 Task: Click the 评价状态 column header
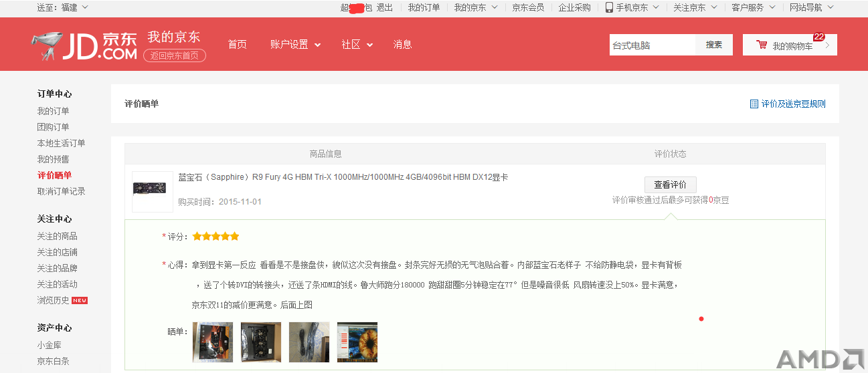670,154
